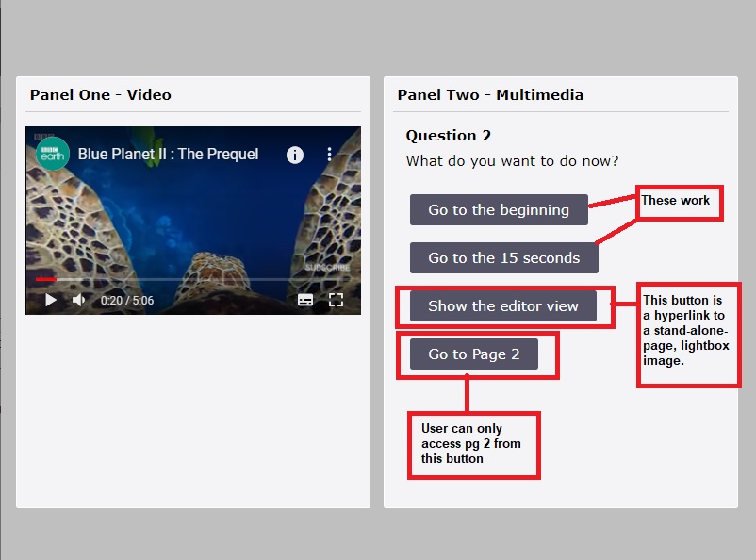Seek on the video progress bar
Image resolution: width=756 pixels, height=560 pixels.
pyautogui.click(x=193, y=279)
